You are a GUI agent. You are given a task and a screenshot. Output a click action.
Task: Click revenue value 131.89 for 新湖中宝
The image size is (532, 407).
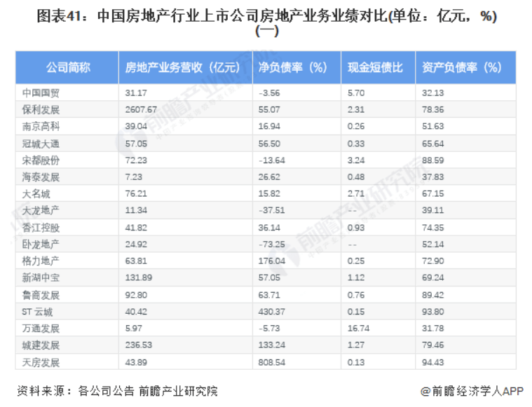(138, 277)
